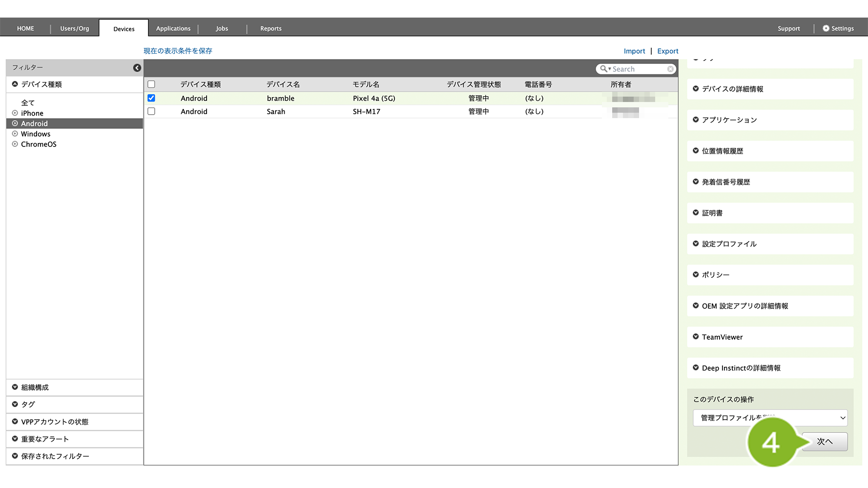This screenshot has width=868, height=488.
Task: Expand 発着信番号履歴 panel
Action: pos(770,182)
